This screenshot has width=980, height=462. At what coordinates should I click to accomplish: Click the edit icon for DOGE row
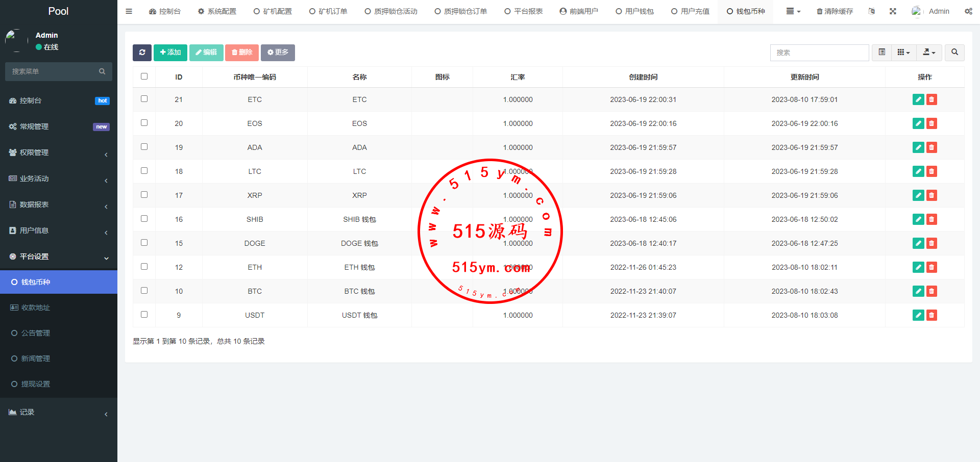(918, 243)
